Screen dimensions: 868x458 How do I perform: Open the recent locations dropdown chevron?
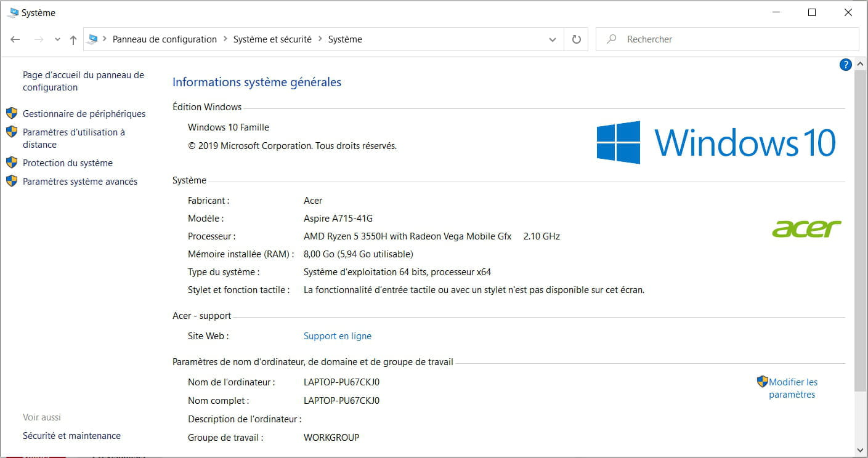(57, 39)
